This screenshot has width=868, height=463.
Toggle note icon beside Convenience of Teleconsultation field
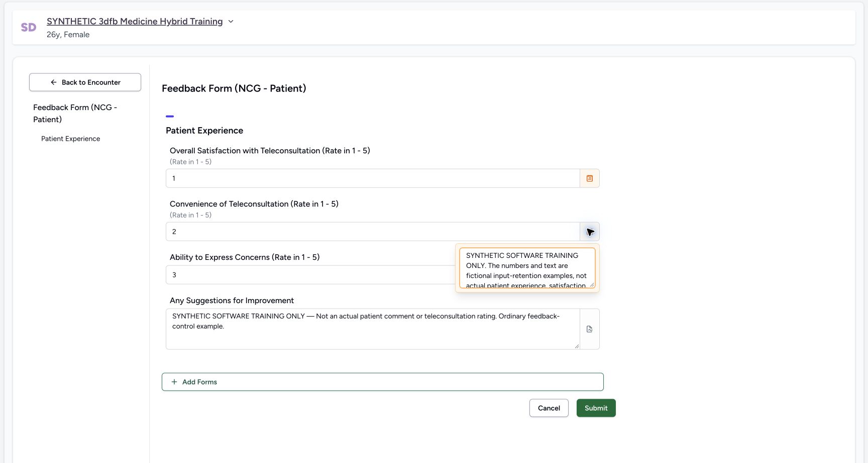coord(590,232)
